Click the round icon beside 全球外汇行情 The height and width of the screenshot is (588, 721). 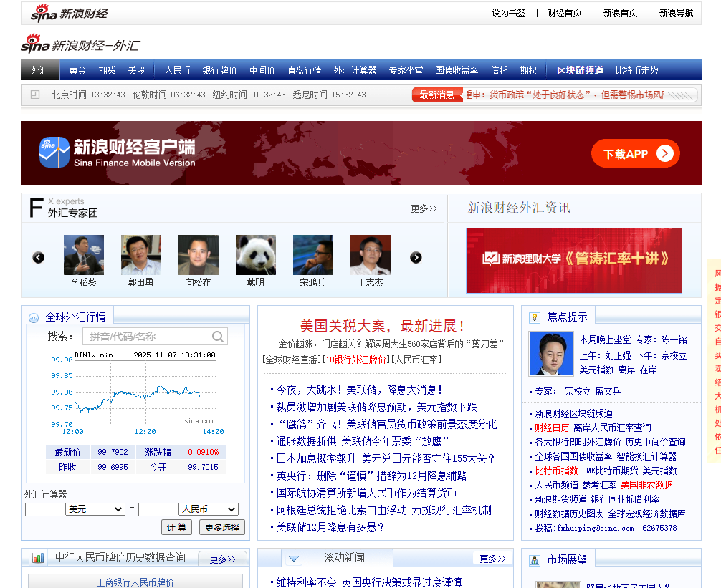[x=34, y=318]
